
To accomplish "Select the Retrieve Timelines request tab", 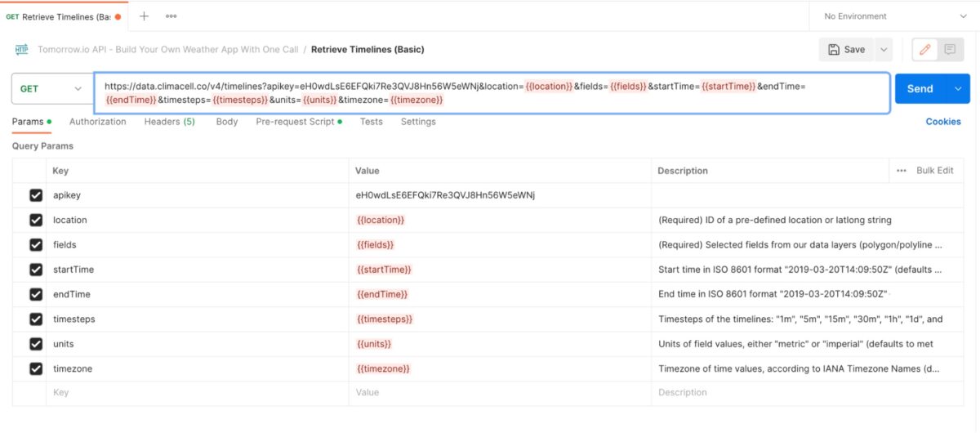I will pyautogui.click(x=64, y=16).
